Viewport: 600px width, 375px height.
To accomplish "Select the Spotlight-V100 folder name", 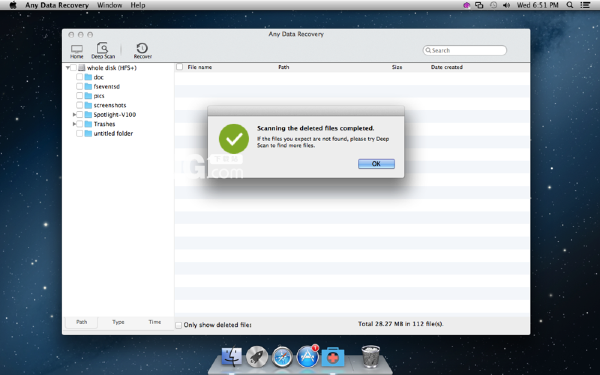I will coord(115,114).
